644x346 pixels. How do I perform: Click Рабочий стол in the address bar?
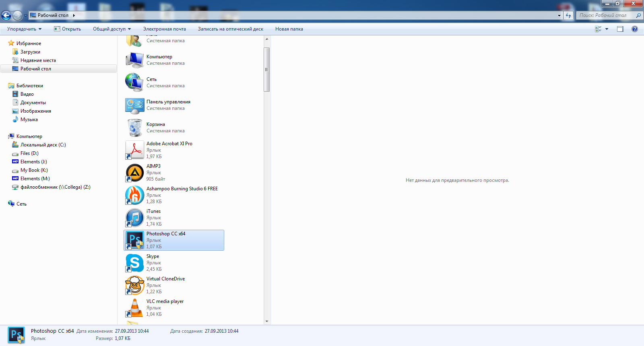(x=53, y=15)
